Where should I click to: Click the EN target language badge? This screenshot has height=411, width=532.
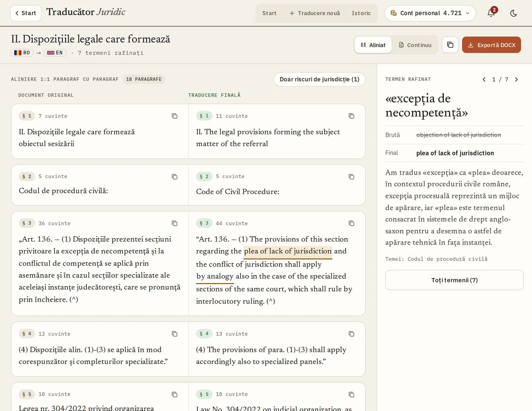tap(55, 52)
